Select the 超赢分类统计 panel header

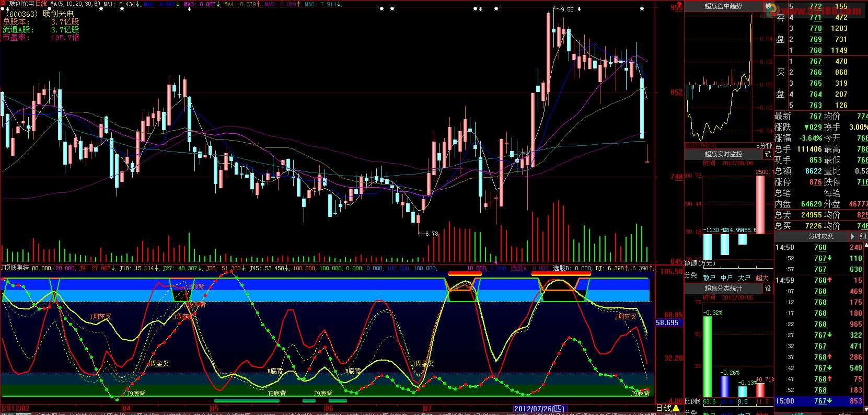pyautogui.click(x=723, y=289)
